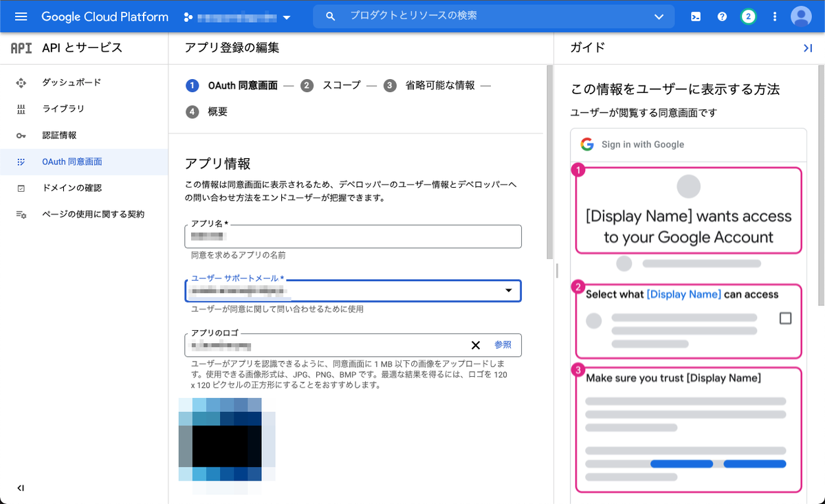Check the checkbox in guide preview
The width and height of the screenshot is (825, 504).
pos(786,318)
